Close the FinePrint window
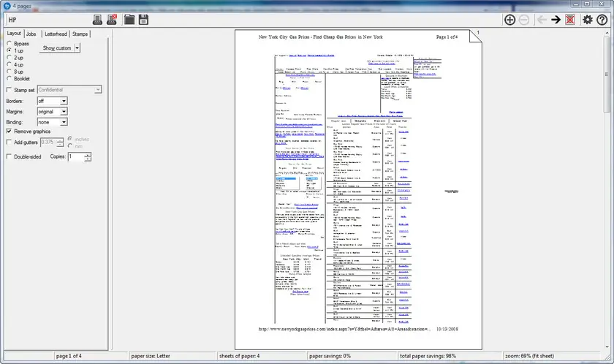Screen dimensions: 614x364 pos(602,4)
